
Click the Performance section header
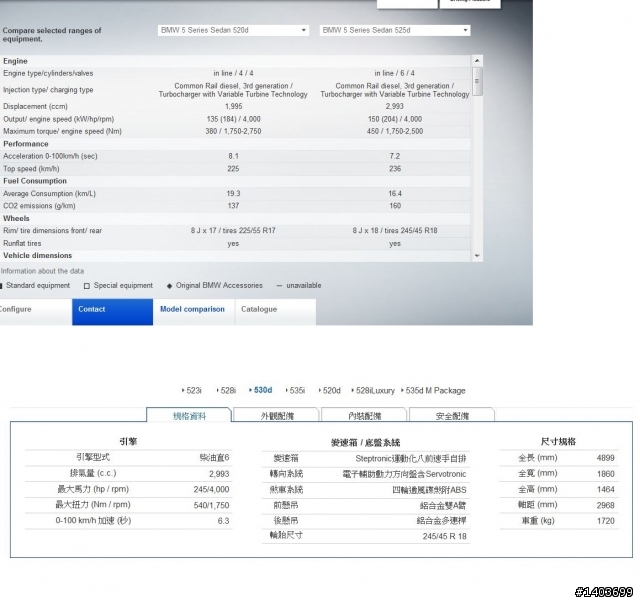coord(26,144)
